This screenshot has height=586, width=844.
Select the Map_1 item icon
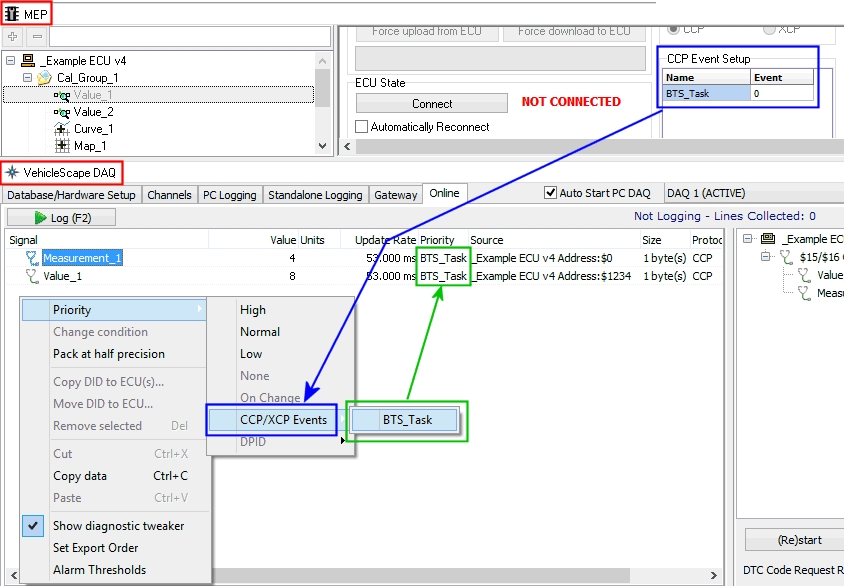(x=62, y=146)
